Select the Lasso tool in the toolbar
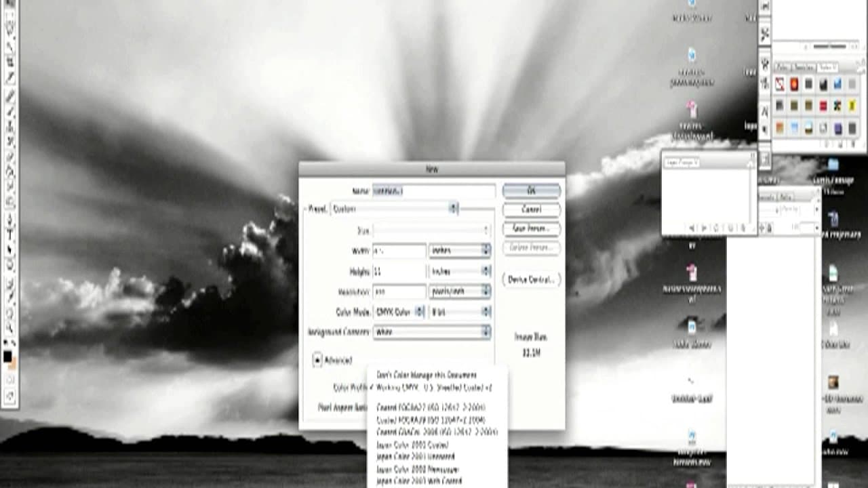868x488 pixels. pyautogui.click(x=10, y=28)
